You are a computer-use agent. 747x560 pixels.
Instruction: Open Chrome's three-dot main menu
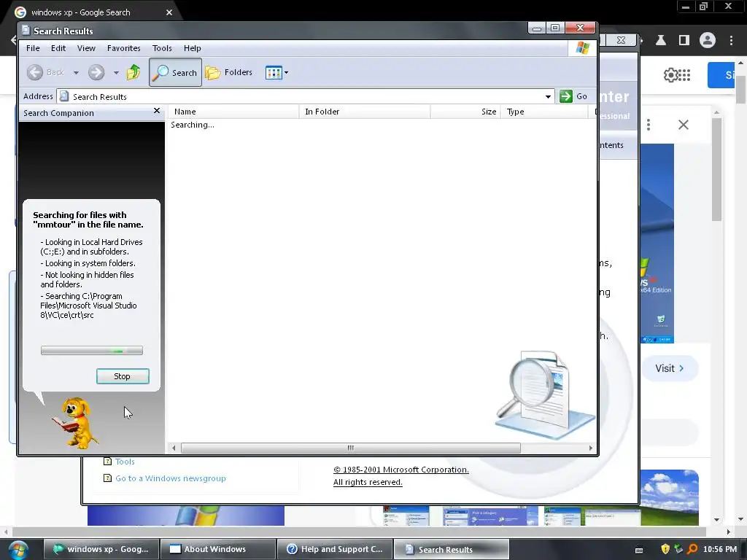(x=731, y=41)
